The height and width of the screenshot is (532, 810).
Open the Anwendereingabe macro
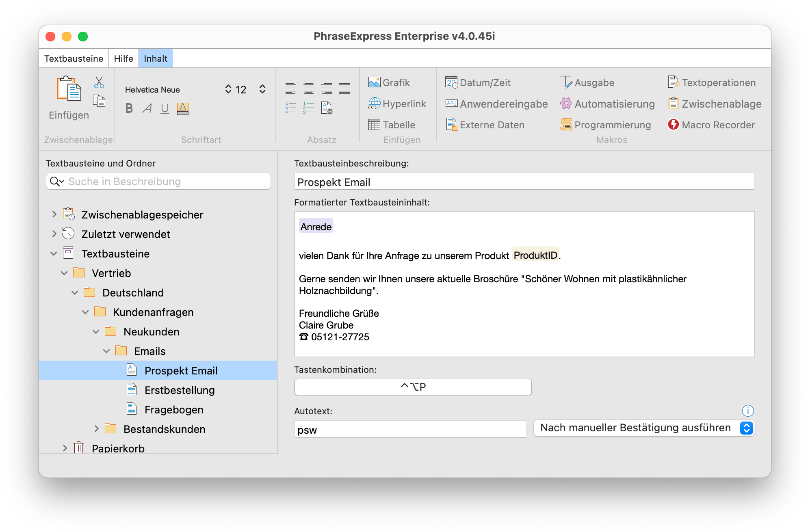496,104
